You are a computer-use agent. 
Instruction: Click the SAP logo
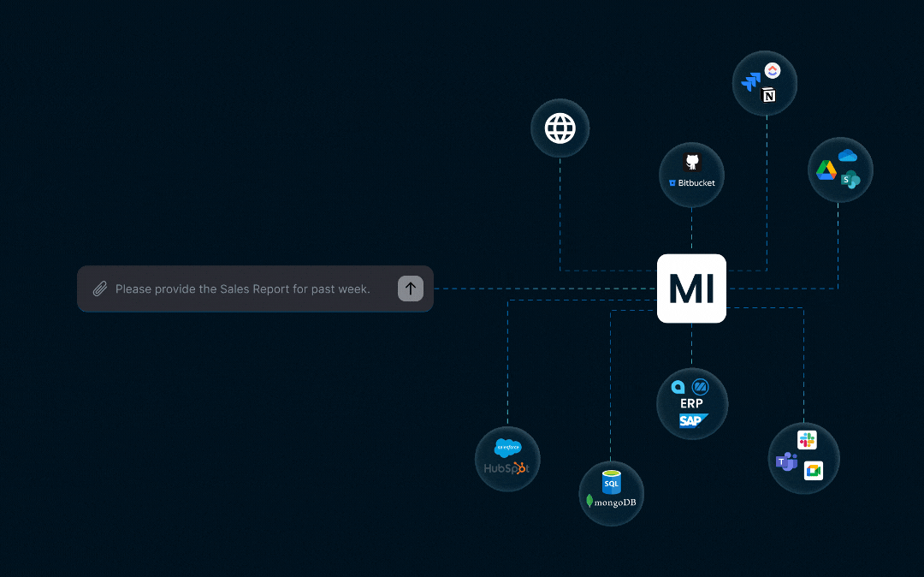coord(693,421)
